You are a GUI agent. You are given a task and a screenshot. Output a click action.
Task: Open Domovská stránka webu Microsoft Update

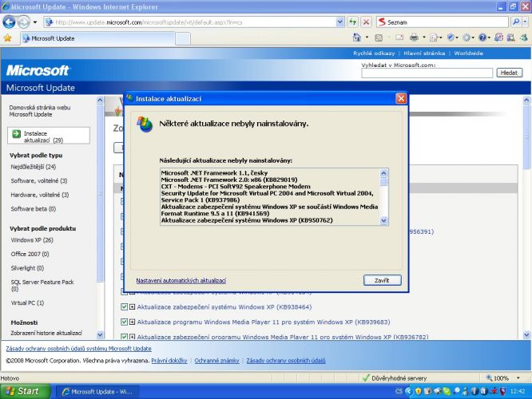(x=40, y=111)
